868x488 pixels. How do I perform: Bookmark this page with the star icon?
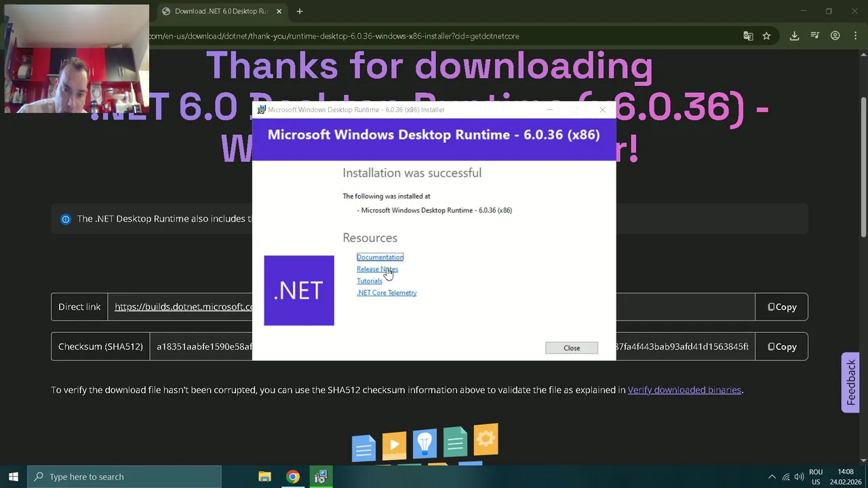(x=766, y=36)
